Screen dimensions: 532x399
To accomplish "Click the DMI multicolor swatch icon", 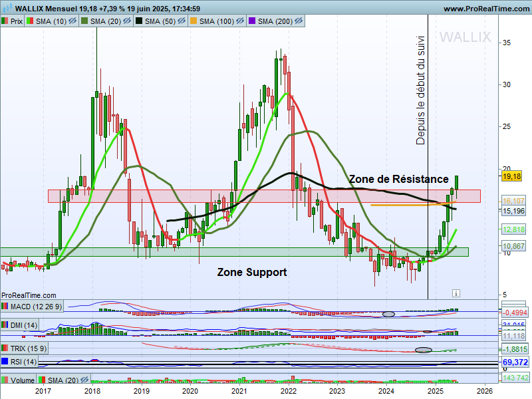I will [x=5, y=325].
